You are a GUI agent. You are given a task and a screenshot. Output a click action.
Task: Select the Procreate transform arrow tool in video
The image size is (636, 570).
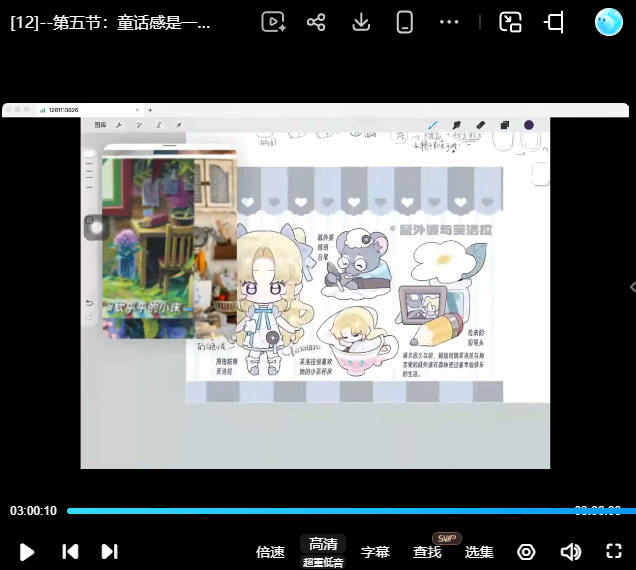(x=178, y=125)
